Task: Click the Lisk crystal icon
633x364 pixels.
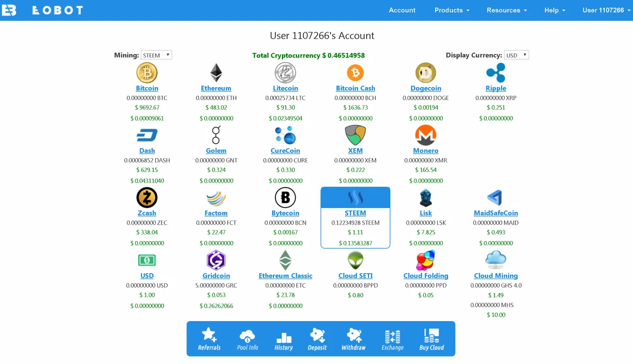Action: 426,198
